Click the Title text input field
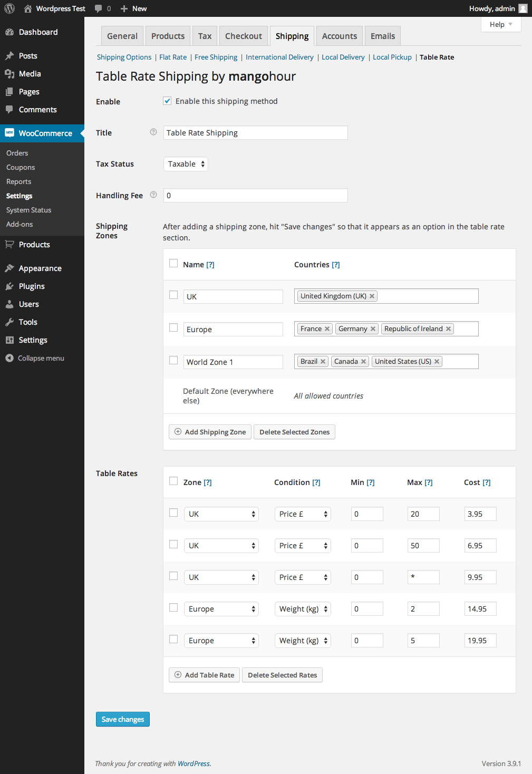 255,133
